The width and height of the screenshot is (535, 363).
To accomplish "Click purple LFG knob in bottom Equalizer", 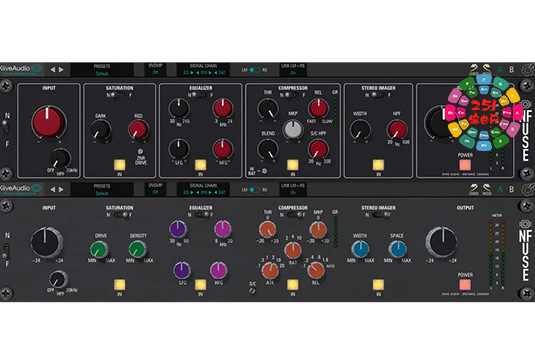I will click(x=182, y=270).
